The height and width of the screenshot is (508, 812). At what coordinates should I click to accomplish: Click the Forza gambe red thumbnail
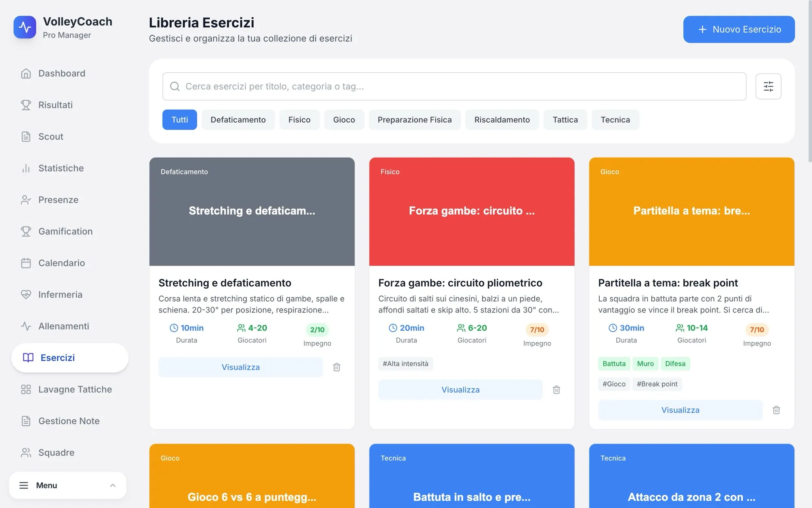click(472, 212)
